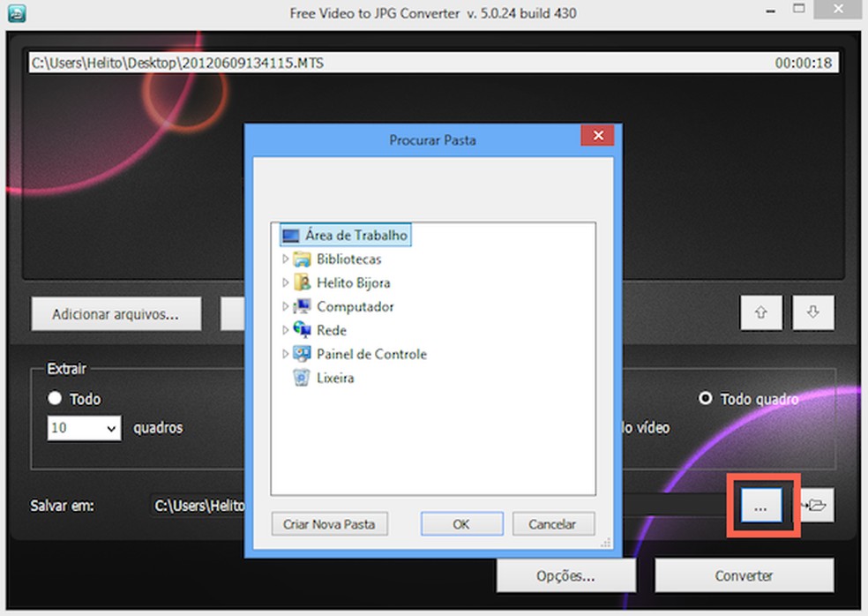Open the output folder with the folder icon

(817, 505)
